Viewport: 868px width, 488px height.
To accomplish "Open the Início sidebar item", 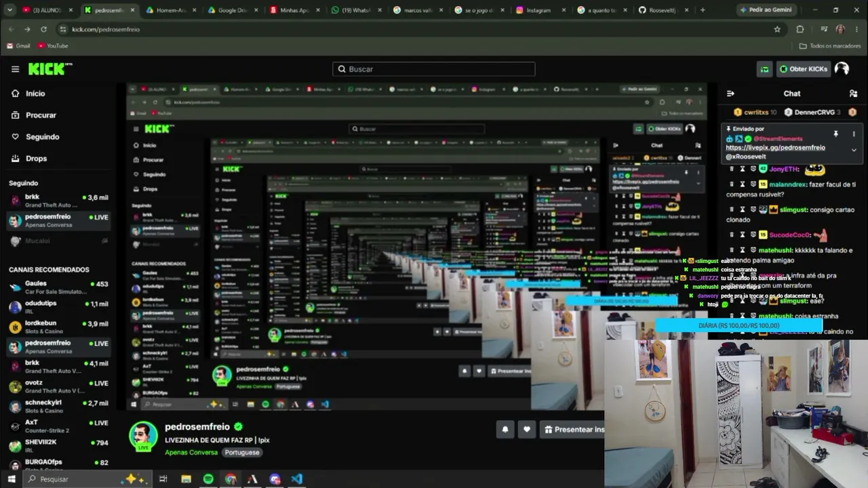I will coord(35,94).
